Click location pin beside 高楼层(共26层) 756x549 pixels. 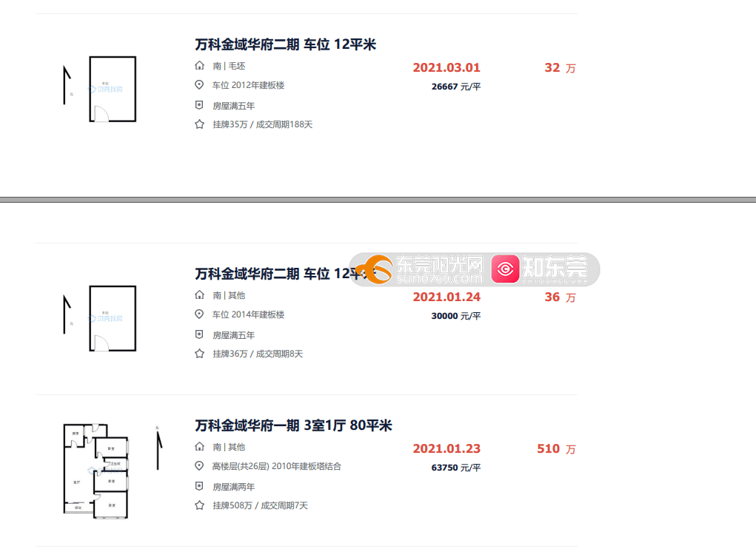[199, 465]
